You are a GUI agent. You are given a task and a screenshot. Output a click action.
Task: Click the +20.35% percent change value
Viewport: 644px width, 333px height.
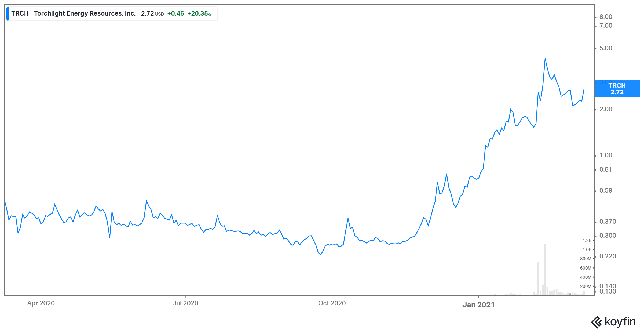(x=199, y=13)
